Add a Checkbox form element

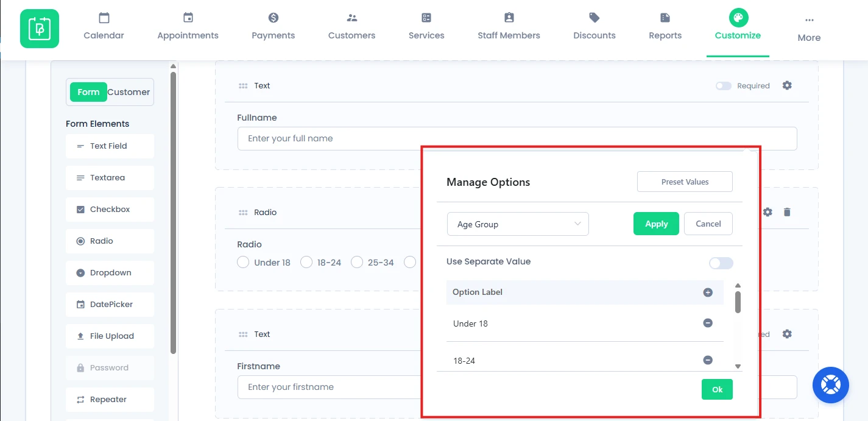click(x=110, y=210)
